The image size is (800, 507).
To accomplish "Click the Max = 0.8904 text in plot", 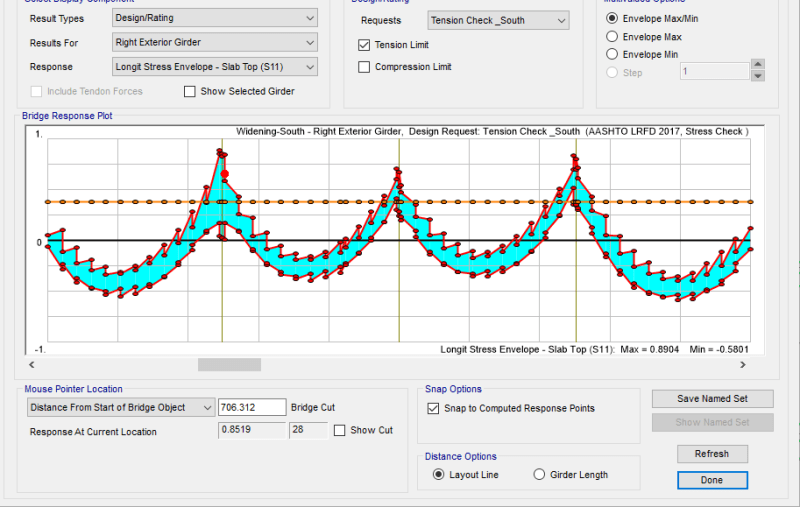I will pyautogui.click(x=649, y=349).
